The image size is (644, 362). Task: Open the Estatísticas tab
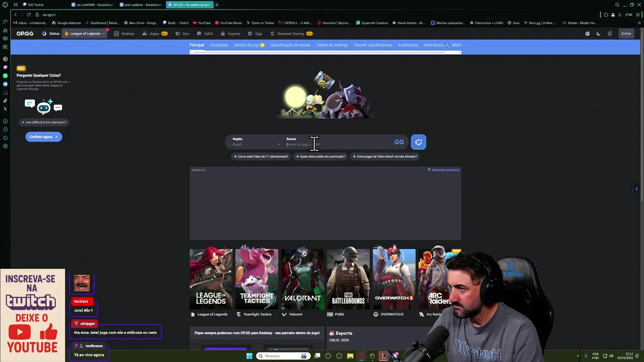coord(408,45)
